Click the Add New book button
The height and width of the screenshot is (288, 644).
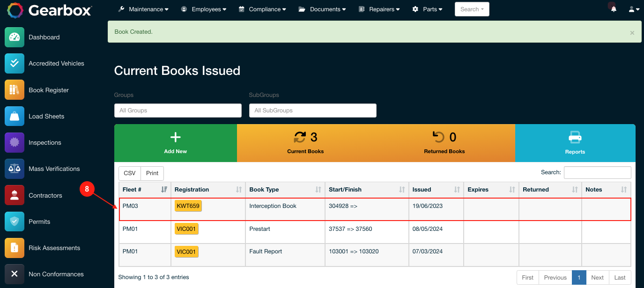pos(175,143)
